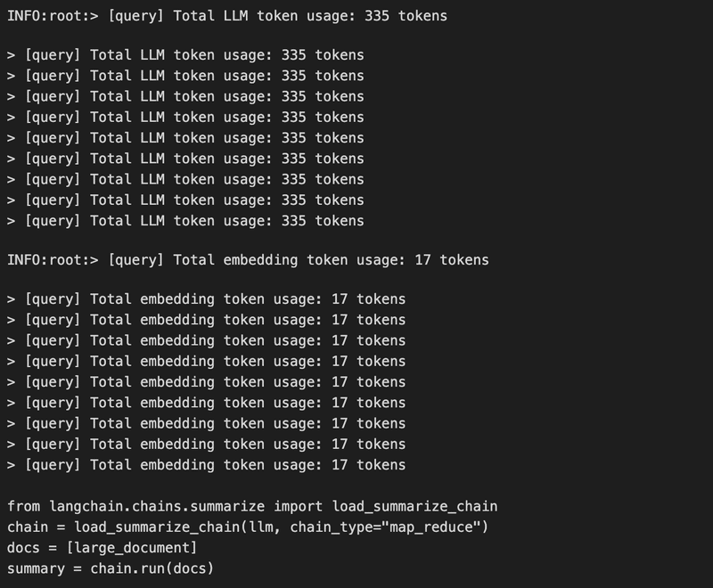Select the 335 value in INFO:root line
Image resolution: width=713 pixels, height=588 pixels.
click(x=376, y=16)
